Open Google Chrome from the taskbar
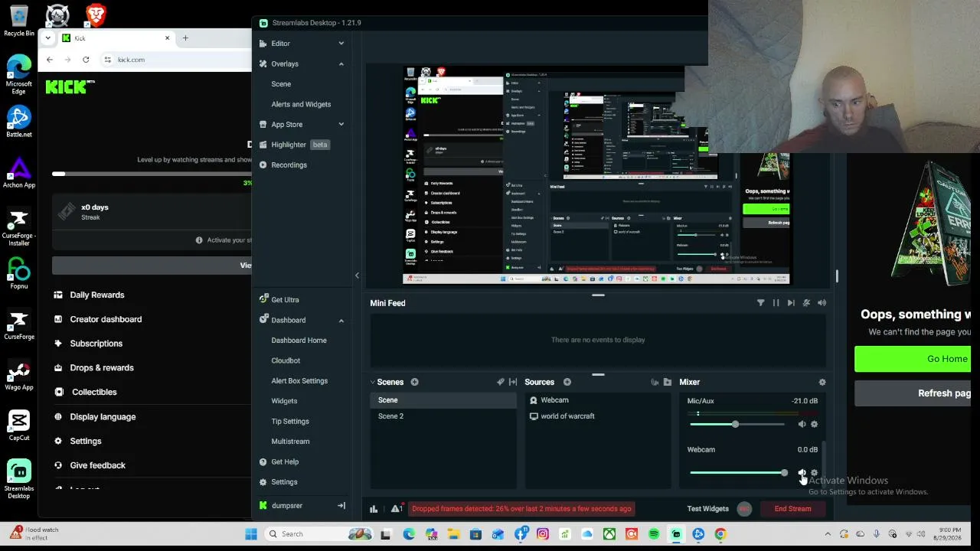 720,534
